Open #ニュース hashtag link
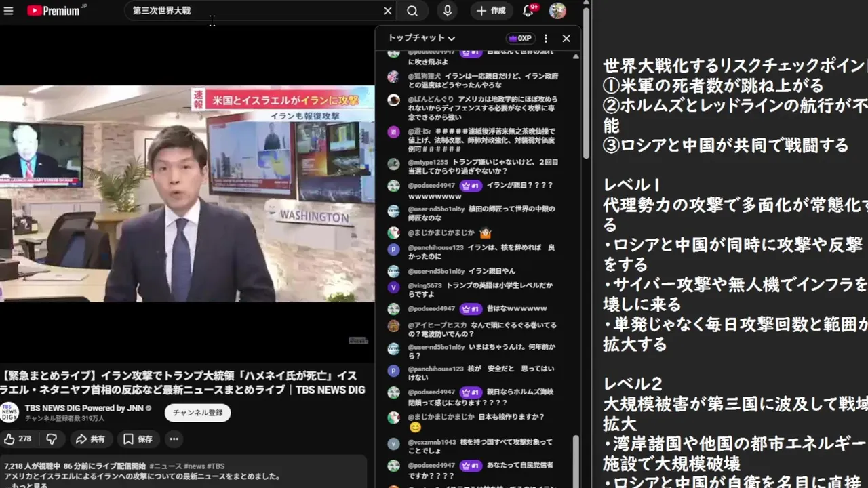Viewport: 868px width, 488px height. tap(165, 466)
